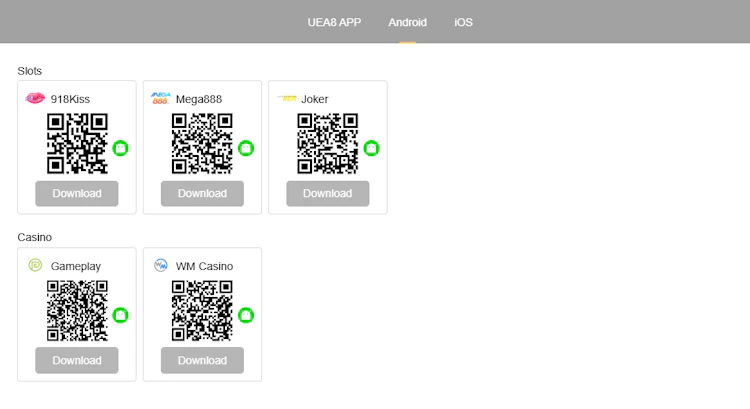Click the 918Kiss title text
Screen dimensions: 750x409
coord(70,99)
